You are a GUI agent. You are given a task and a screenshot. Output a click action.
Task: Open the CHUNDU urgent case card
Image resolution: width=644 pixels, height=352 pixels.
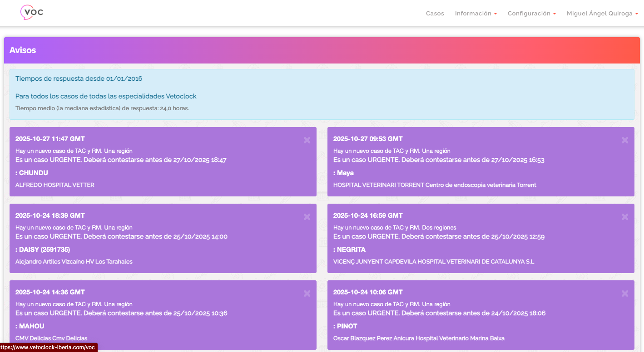click(163, 160)
